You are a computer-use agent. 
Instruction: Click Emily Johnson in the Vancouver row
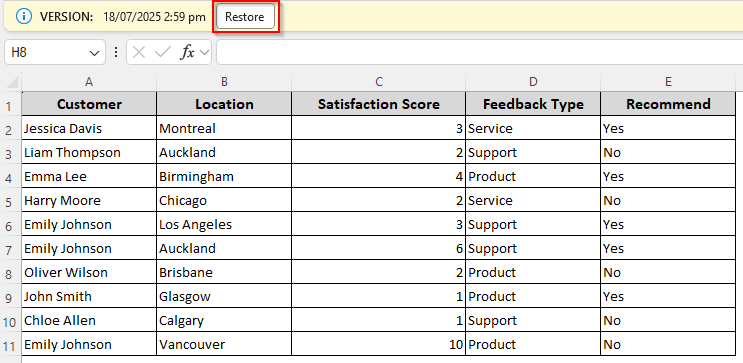click(89, 344)
